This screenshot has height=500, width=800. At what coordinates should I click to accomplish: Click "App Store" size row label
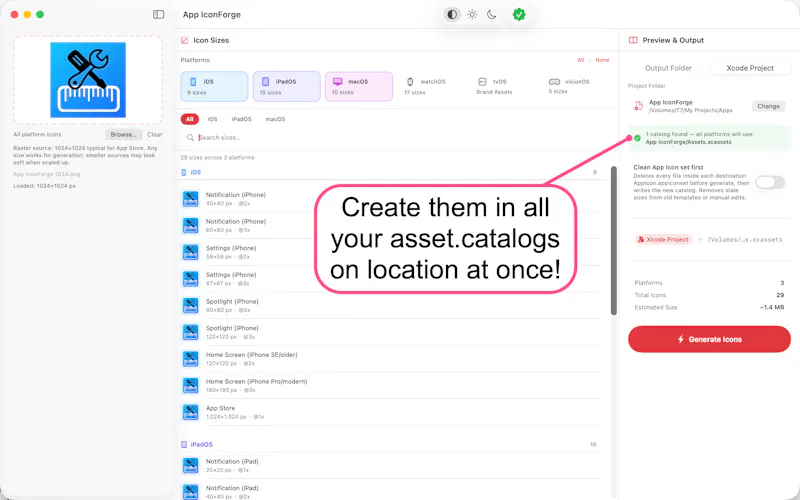pos(220,408)
